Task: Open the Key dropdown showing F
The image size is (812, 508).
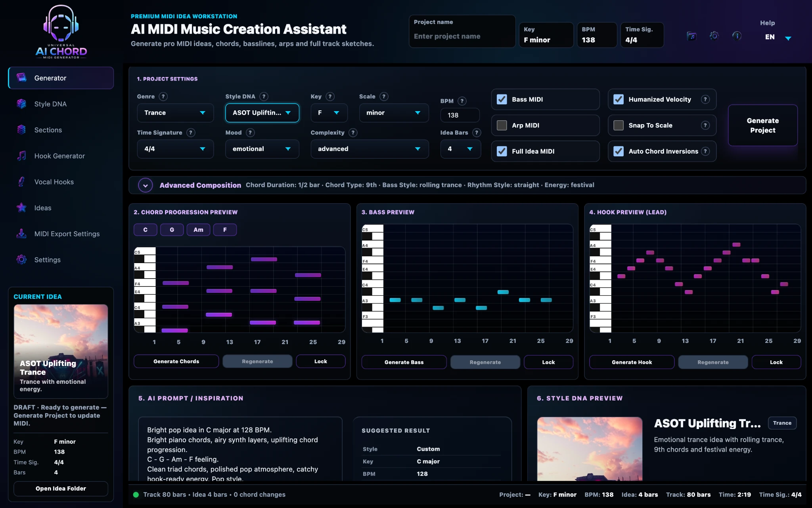Action: (329, 113)
